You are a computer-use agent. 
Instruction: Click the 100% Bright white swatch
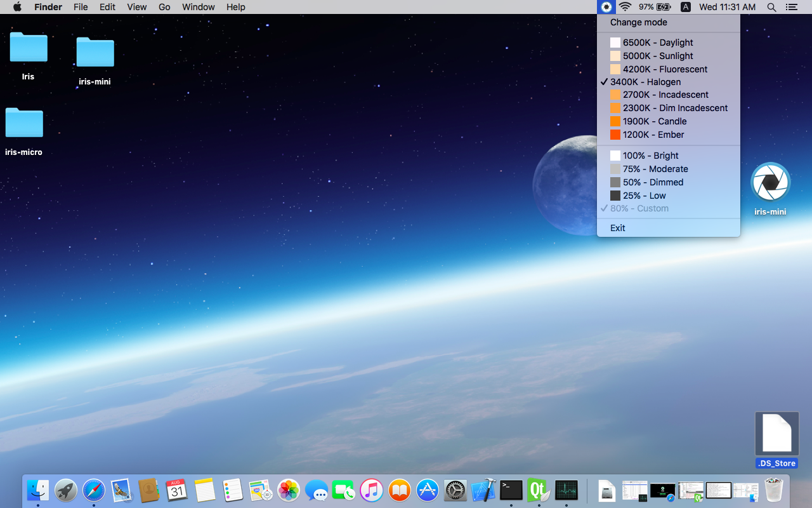pyautogui.click(x=615, y=156)
